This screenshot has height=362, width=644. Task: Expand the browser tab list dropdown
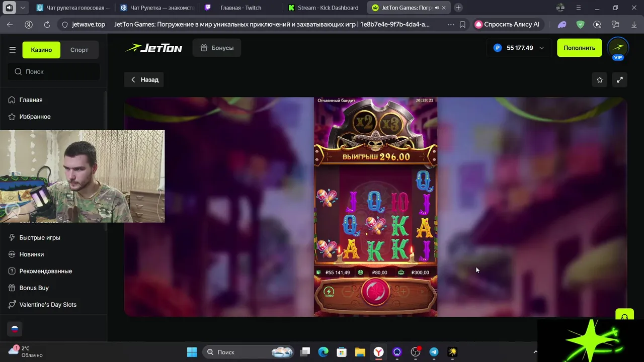(x=22, y=8)
